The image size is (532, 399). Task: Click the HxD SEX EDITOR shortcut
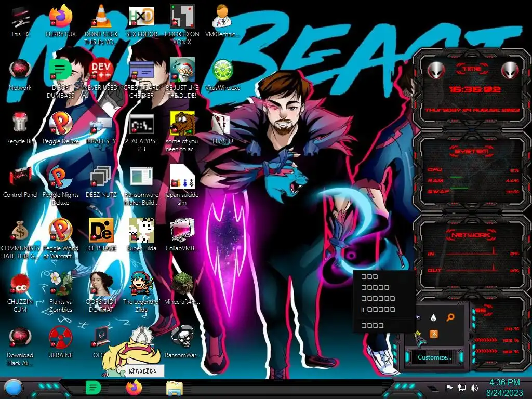click(x=141, y=21)
